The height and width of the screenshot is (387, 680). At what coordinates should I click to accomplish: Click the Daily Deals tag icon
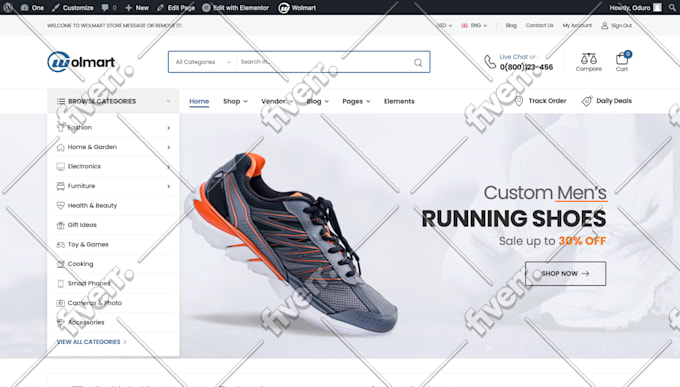click(586, 101)
